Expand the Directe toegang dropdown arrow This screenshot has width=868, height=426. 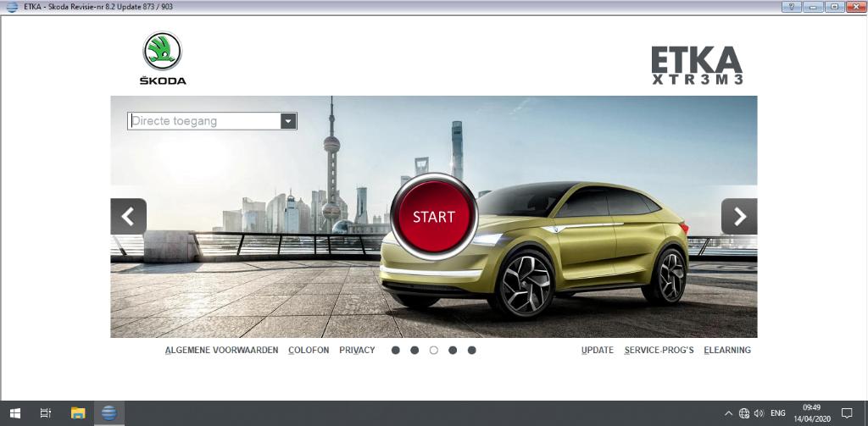coord(289,121)
